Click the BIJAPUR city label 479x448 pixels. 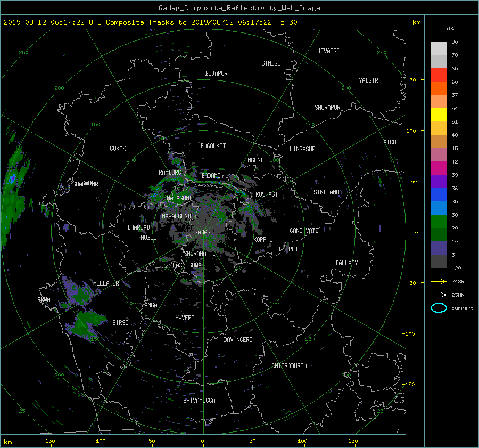point(216,74)
